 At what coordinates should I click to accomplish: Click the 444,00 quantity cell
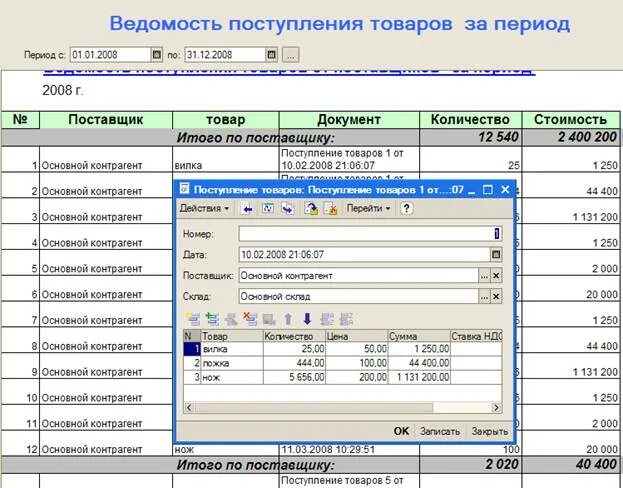294,363
